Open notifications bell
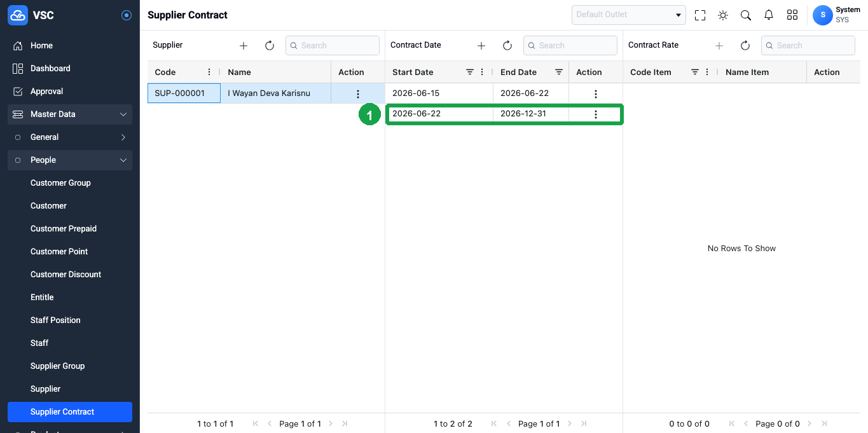Viewport: 868px width, 433px height. click(x=769, y=15)
